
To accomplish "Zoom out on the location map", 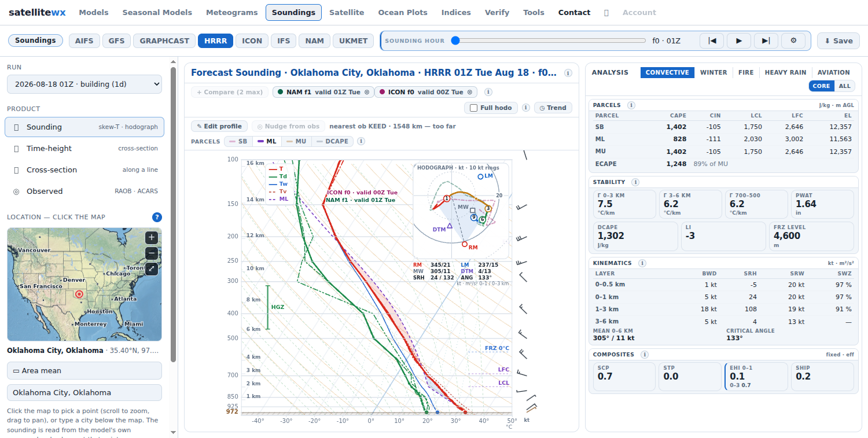I will (152, 253).
